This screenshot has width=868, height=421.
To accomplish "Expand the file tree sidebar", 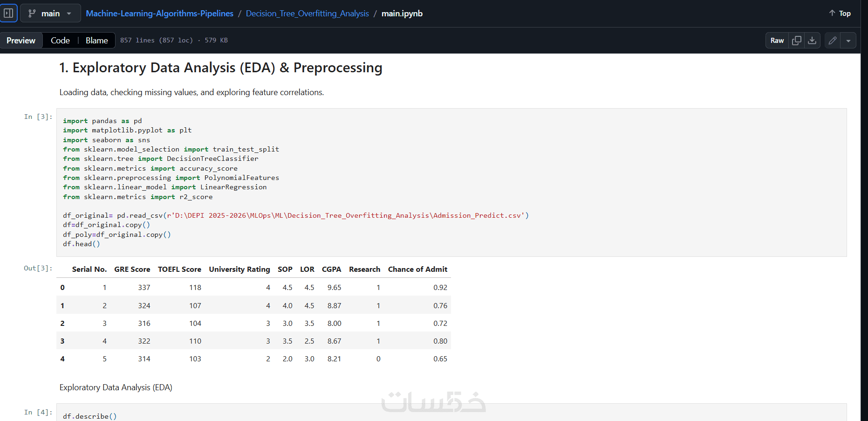I will click(x=8, y=13).
